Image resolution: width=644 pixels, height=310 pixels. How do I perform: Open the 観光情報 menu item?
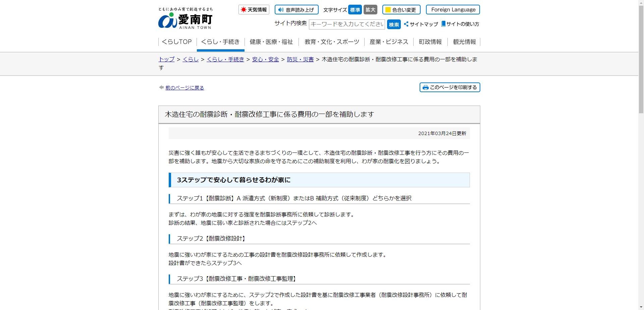coord(464,42)
